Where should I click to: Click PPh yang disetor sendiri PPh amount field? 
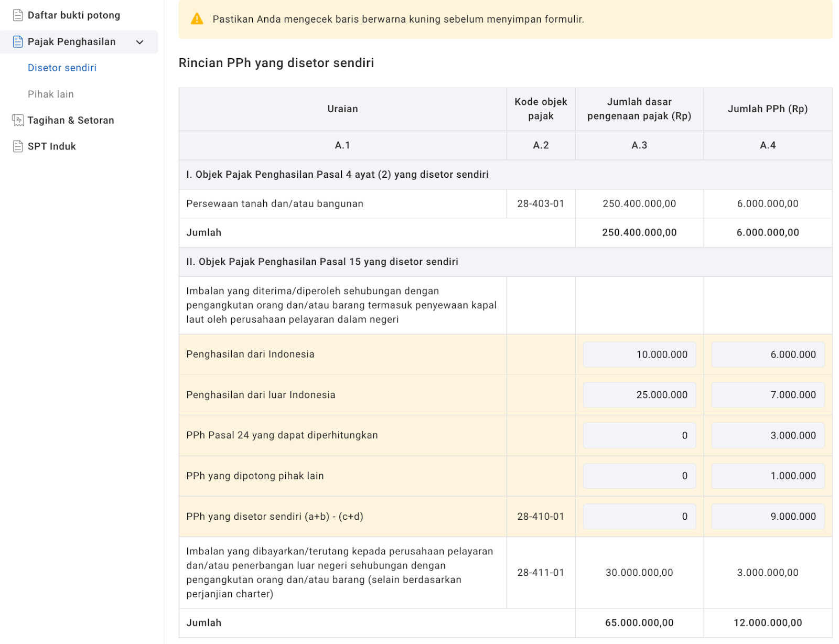[767, 517]
